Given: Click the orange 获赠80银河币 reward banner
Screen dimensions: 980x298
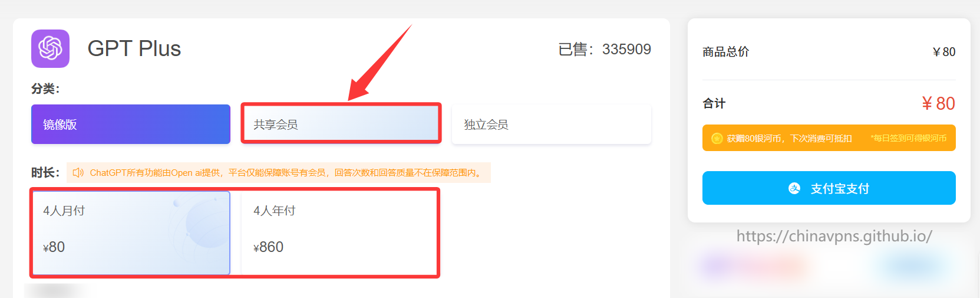Looking at the screenshot, I should coord(829,138).
